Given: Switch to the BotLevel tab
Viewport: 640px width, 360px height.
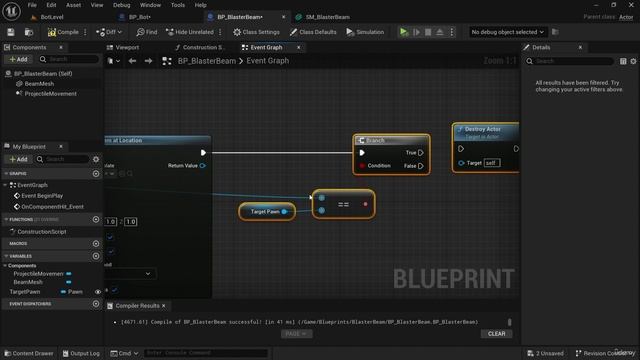Looking at the screenshot, I should pos(52,17).
